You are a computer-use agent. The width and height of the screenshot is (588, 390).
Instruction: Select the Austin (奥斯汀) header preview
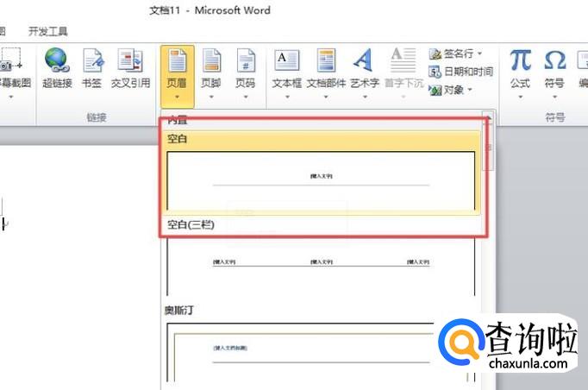coord(321,352)
